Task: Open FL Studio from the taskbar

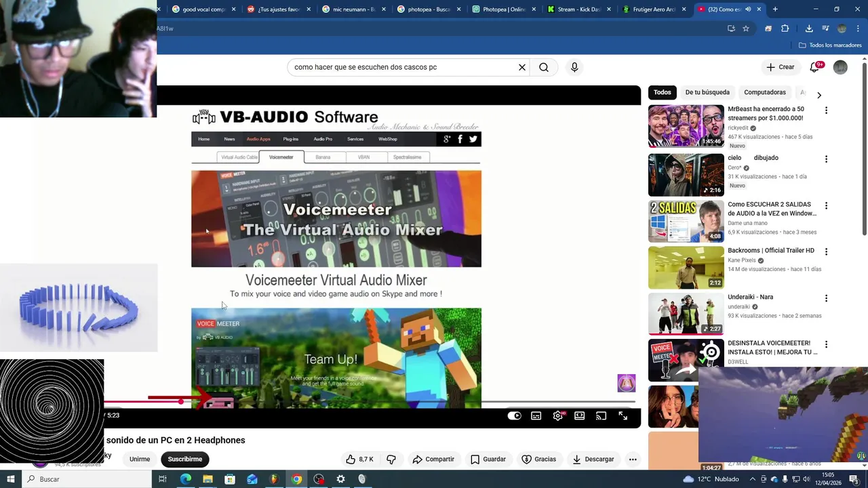Action: point(274,479)
